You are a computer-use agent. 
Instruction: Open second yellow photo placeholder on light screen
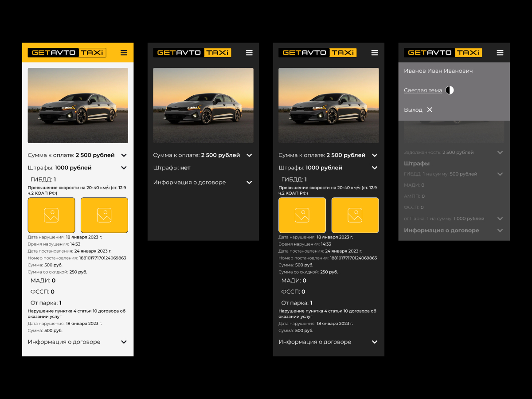point(104,215)
